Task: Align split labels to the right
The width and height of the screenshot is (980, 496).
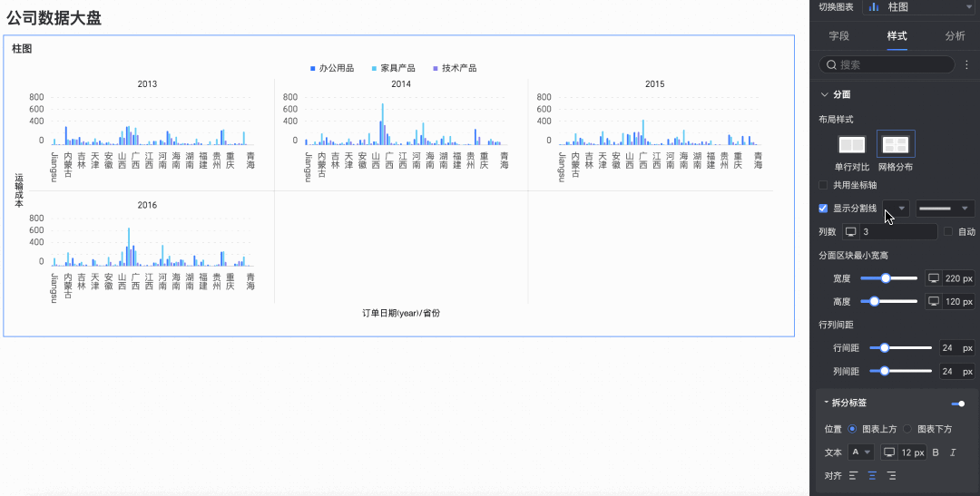Action: (892, 476)
